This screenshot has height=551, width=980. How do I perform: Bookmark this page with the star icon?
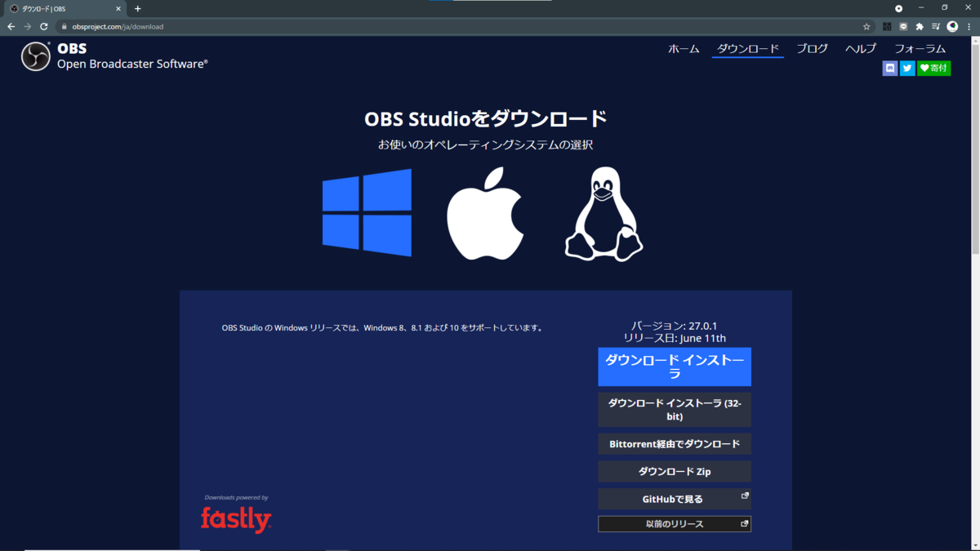coord(866,27)
